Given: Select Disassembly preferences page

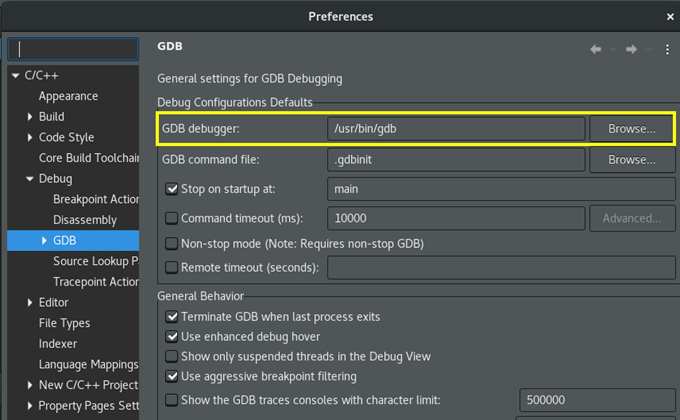Looking at the screenshot, I should pos(85,220).
